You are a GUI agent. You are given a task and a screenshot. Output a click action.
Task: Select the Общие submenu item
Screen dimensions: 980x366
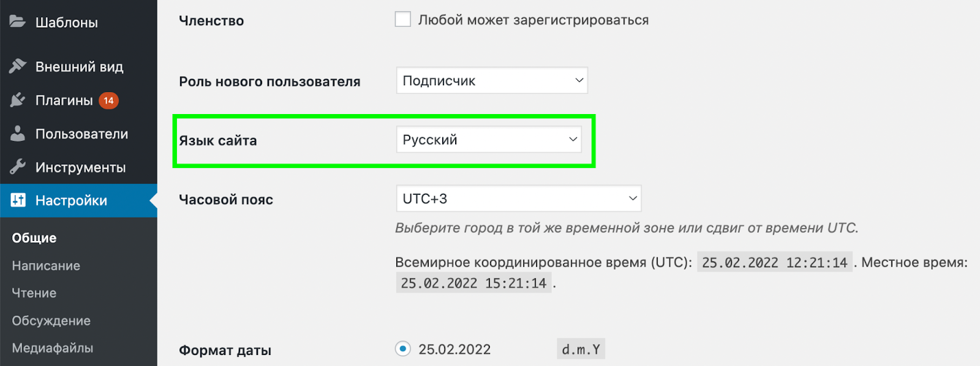tap(34, 238)
